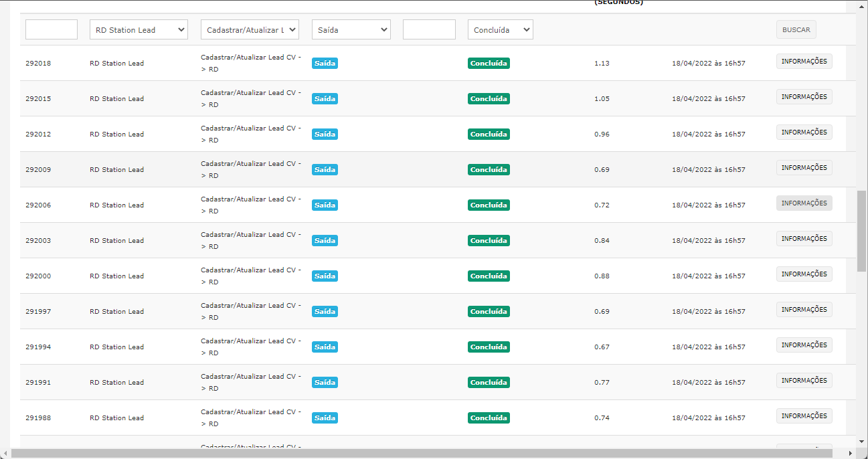
Task: Click the Saída badge in row 292009
Action: tap(325, 170)
